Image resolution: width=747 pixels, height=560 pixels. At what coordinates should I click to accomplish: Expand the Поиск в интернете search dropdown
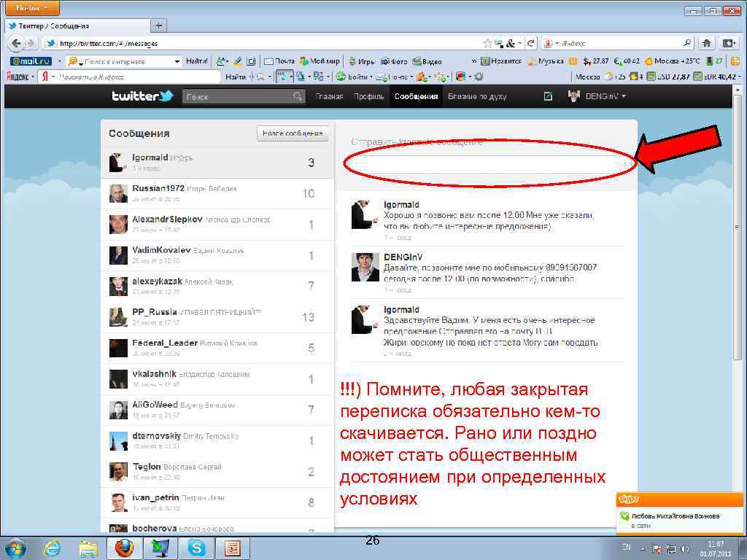pyautogui.click(x=178, y=61)
